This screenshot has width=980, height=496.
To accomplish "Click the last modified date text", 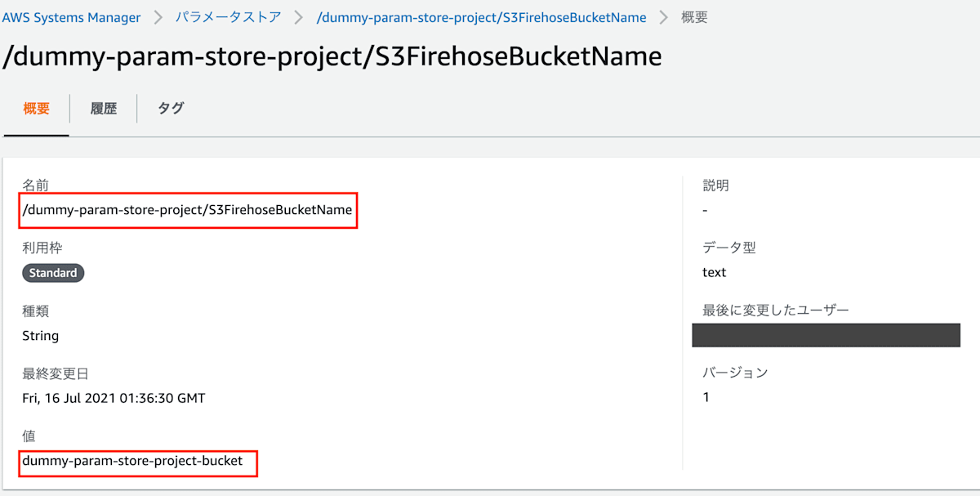I will tap(113, 398).
